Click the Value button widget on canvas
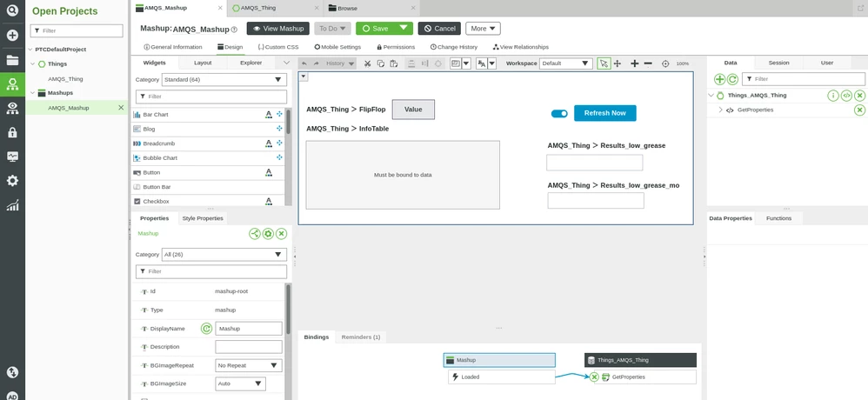The height and width of the screenshot is (400, 868). pos(413,110)
